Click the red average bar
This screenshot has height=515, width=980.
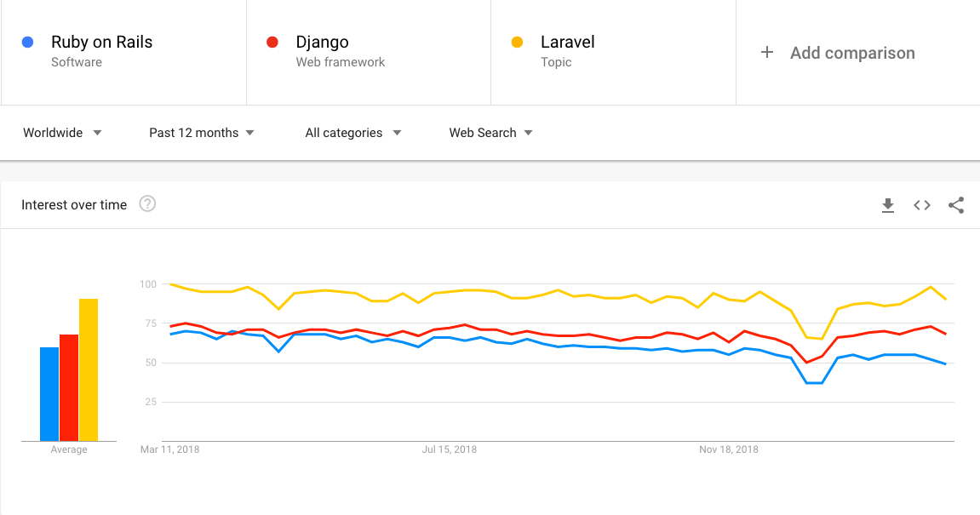click(x=69, y=387)
